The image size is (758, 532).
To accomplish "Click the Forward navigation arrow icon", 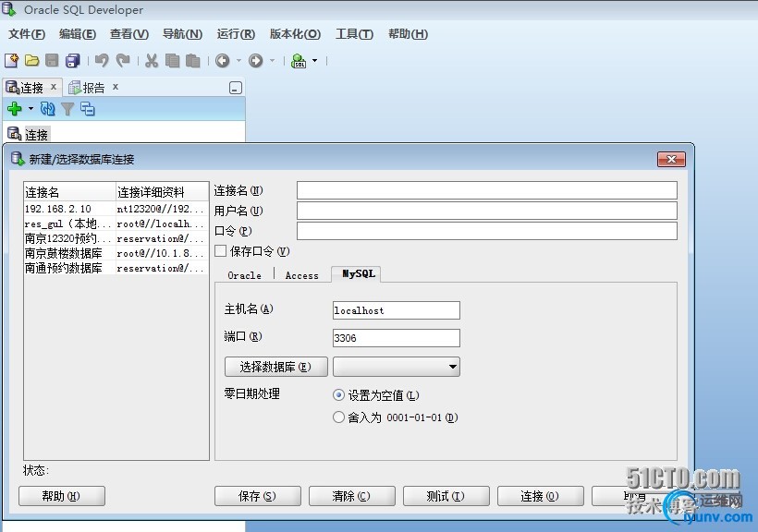I will pos(255,60).
